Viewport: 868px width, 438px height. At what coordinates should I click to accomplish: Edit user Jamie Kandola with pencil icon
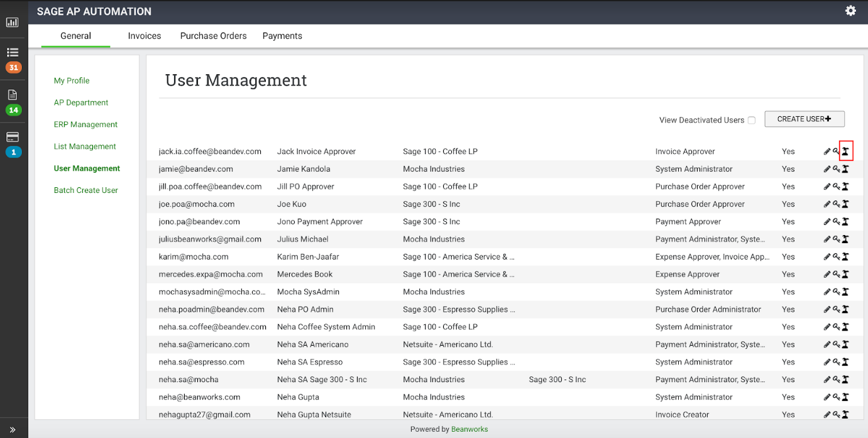[x=827, y=169]
